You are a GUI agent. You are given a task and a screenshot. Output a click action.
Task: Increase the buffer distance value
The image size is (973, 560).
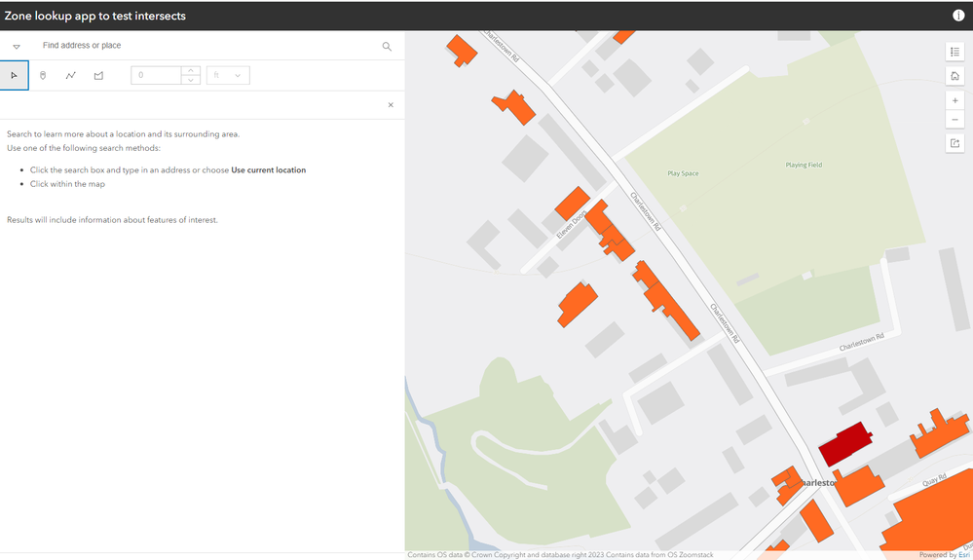pyautogui.click(x=191, y=70)
